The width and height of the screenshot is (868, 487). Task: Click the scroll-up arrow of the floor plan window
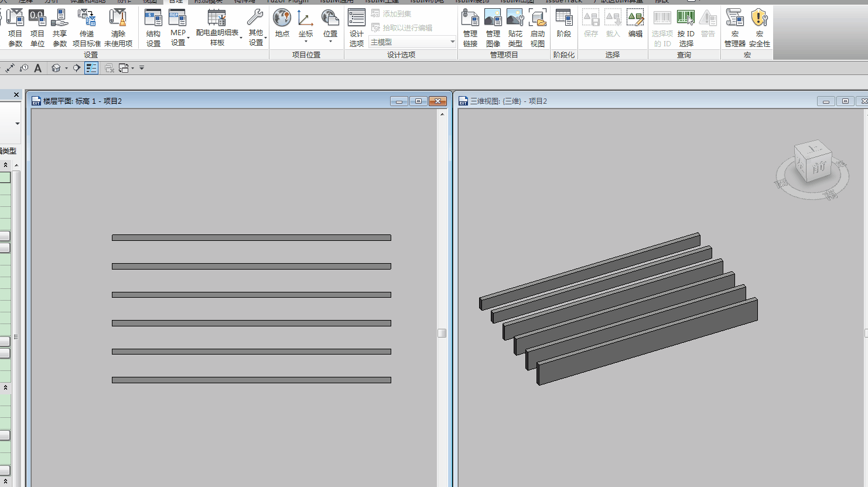pyautogui.click(x=442, y=114)
